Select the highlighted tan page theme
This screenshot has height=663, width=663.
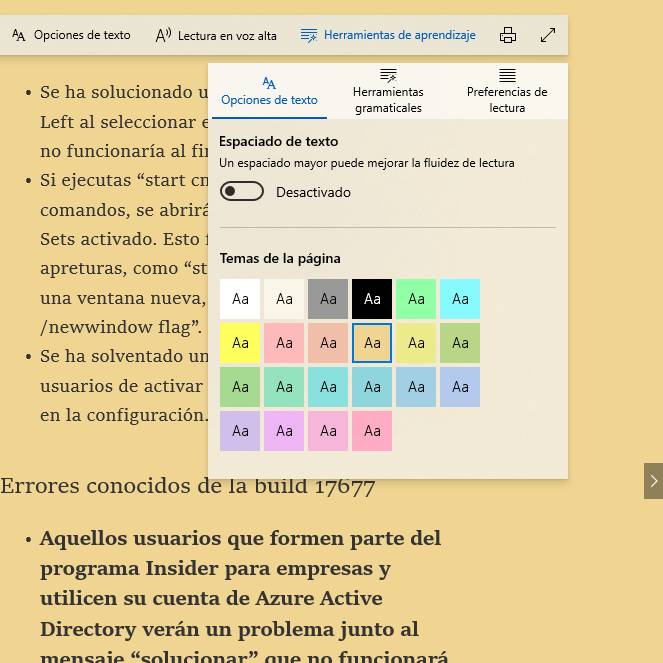372,343
